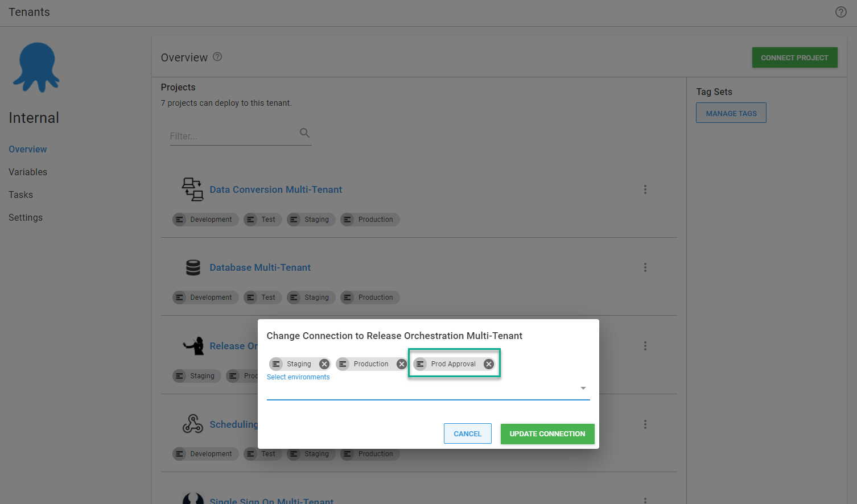Expand the Select environments dropdown arrow
The image size is (857, 504).
583,388
